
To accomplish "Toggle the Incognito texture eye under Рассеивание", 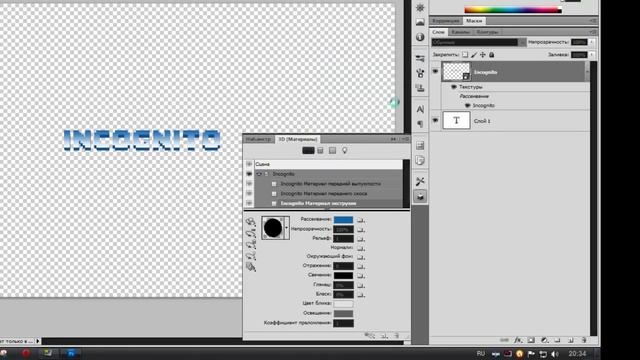I will tap(467, 106).
